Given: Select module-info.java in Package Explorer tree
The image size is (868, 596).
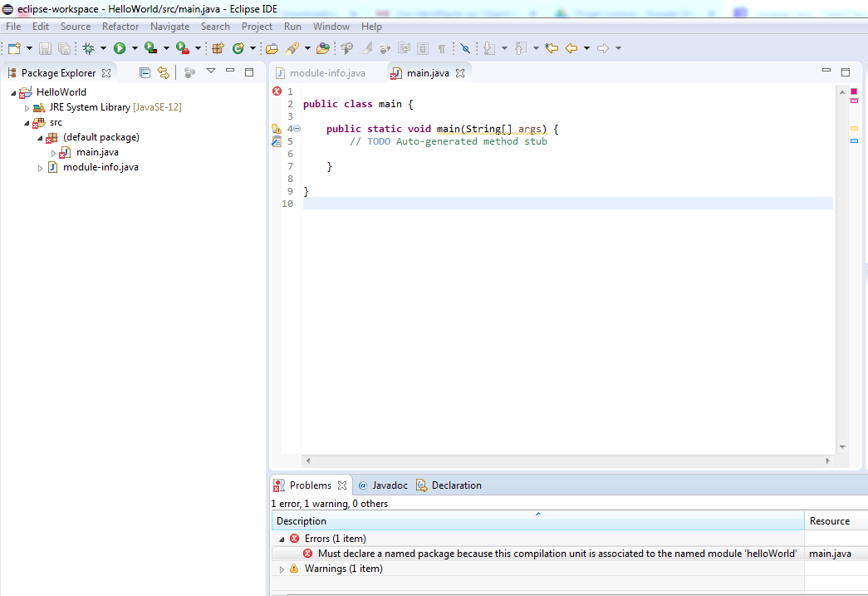Looking at the screenshot, I should (x=101, y=167).
